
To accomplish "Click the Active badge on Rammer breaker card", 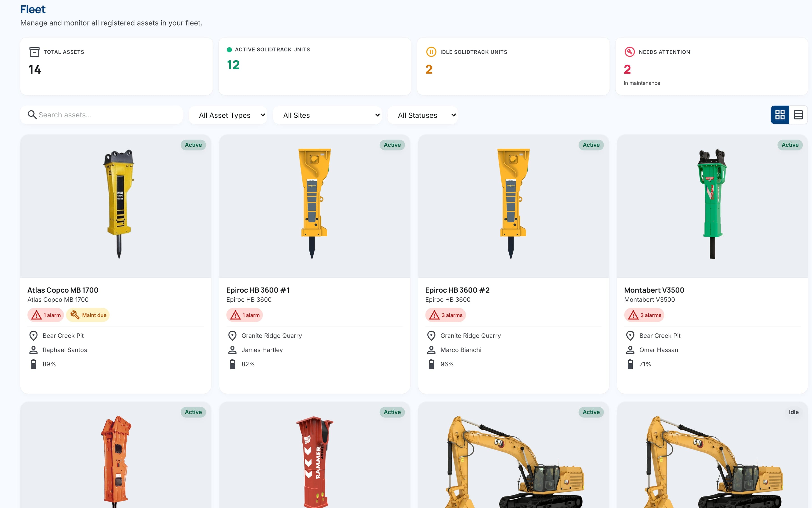I will 392,412.
